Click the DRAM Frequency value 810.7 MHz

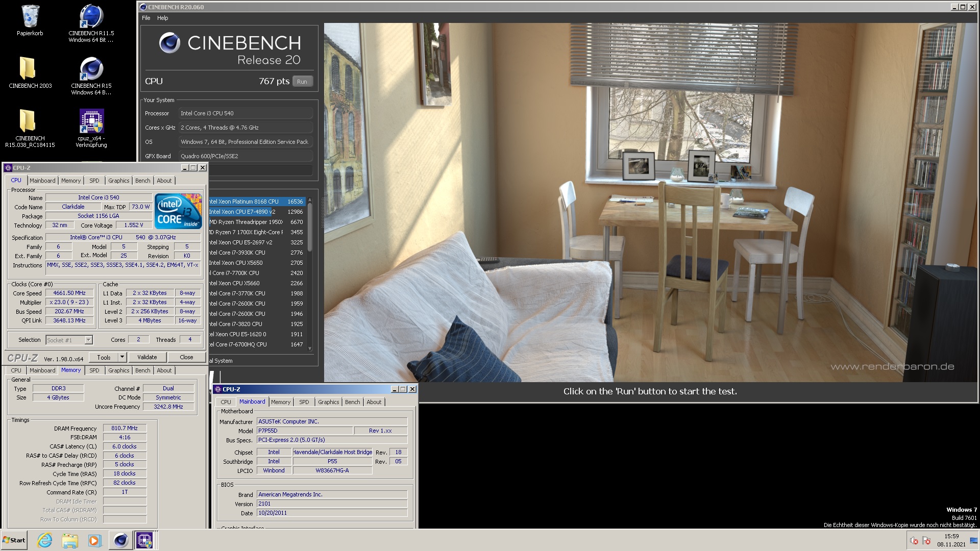(125, 428)
